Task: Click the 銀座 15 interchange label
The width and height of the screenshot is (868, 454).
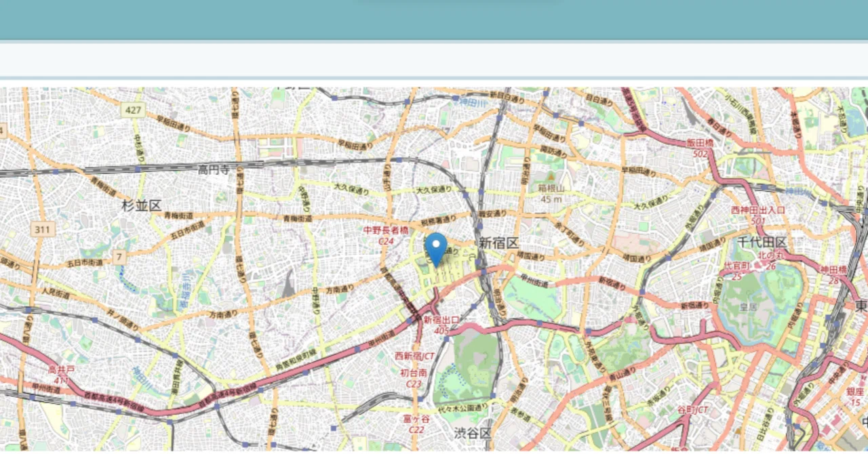Action: [x=854, y=396]
